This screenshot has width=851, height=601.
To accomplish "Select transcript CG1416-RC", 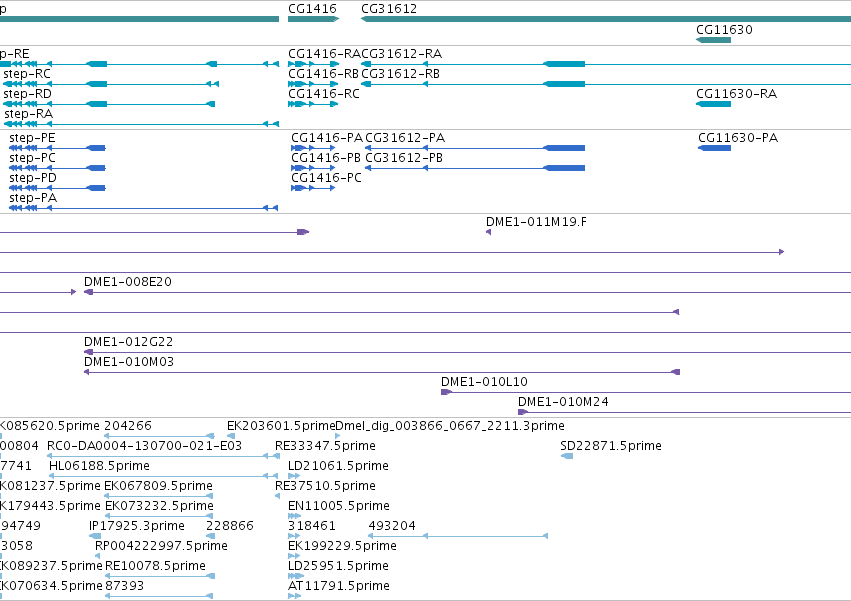I will click(x=323, y=94).
